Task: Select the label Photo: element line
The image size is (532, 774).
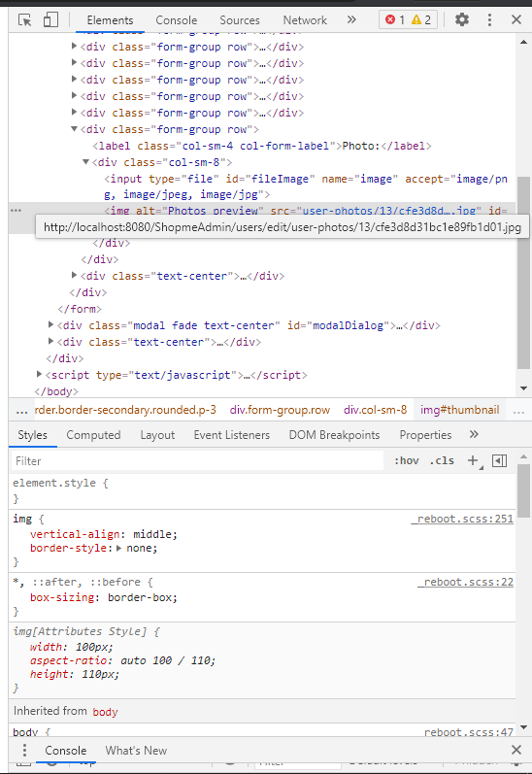Action: [262, 146]
